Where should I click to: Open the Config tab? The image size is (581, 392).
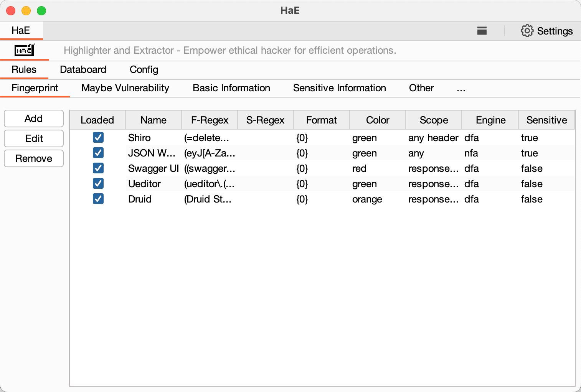point(144,70)
